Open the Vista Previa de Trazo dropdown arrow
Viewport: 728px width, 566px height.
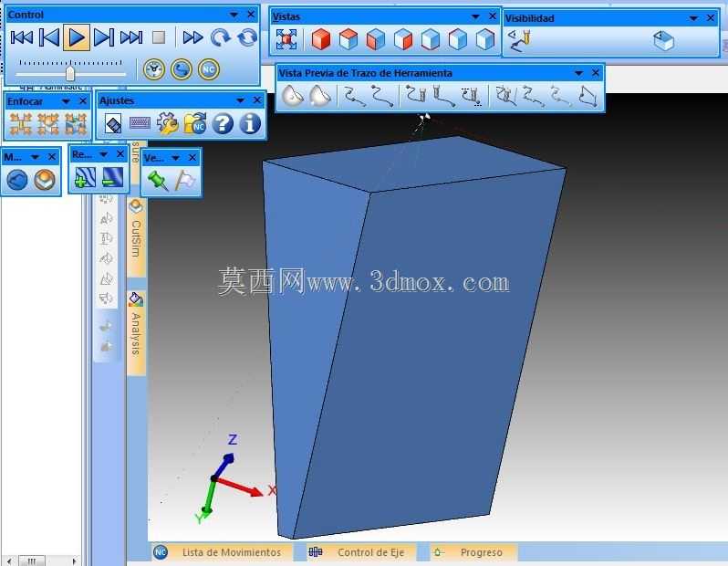(x=578, y=73)
